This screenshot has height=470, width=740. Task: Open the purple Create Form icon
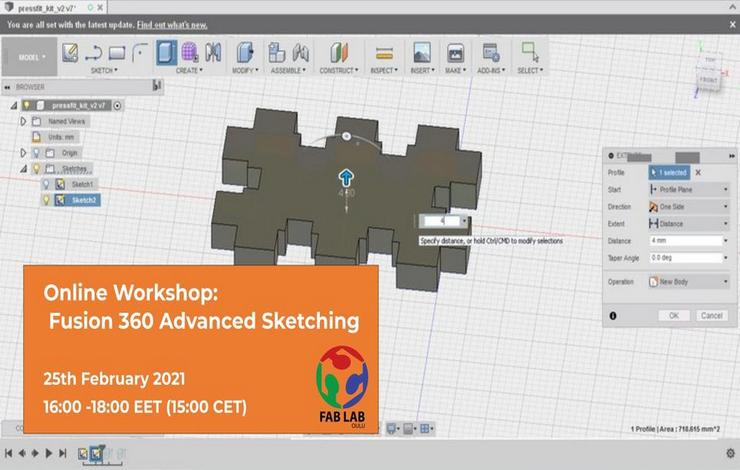click(190, 52)
